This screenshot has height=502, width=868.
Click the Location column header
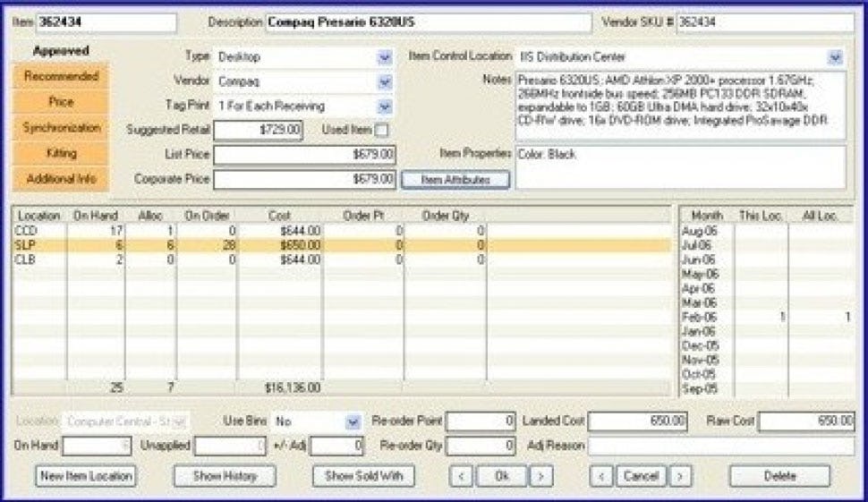[39, 216]
